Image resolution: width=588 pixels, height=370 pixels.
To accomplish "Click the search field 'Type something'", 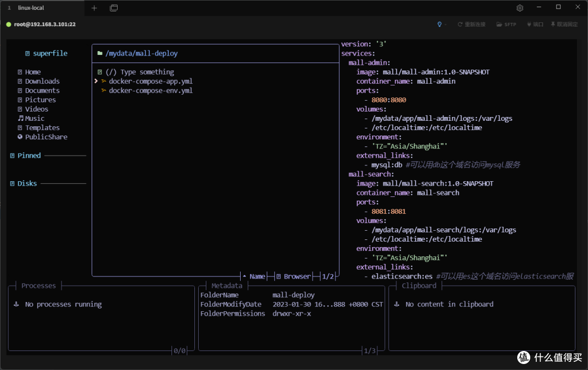I will pos(147,72).
